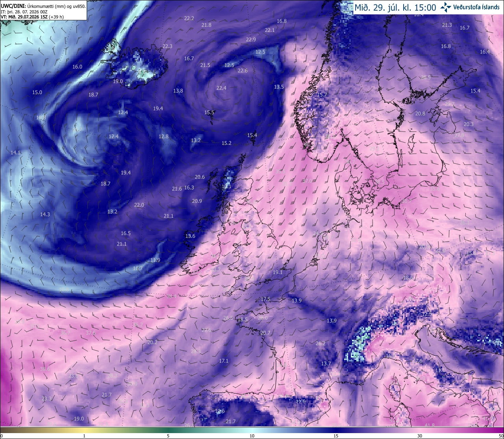Image resolution: width=504 pixels, height=439 pixels.
Task: Click the Veðurstofa Íslands logo icon
Action: [x=446, y=7]
